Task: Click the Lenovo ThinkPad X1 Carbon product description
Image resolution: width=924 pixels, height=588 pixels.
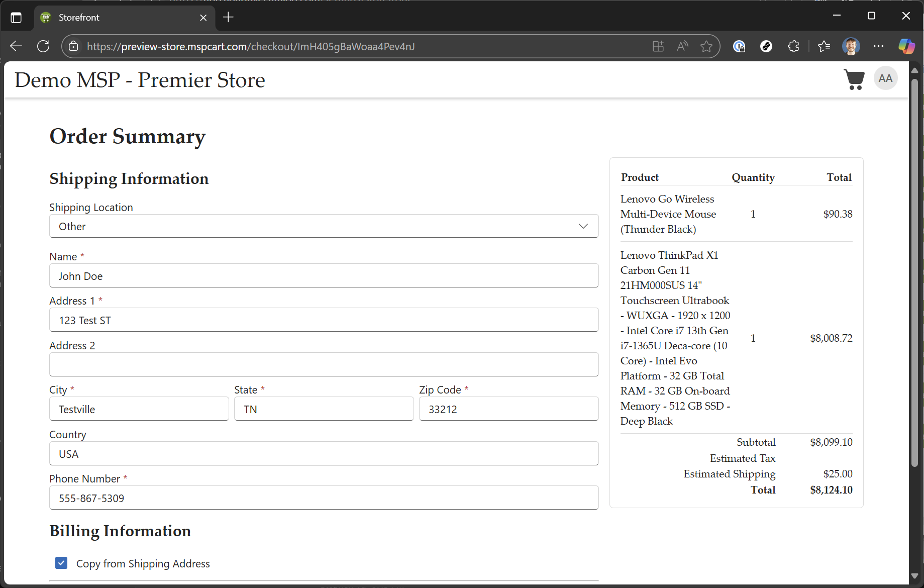Action: click(675, 338)
